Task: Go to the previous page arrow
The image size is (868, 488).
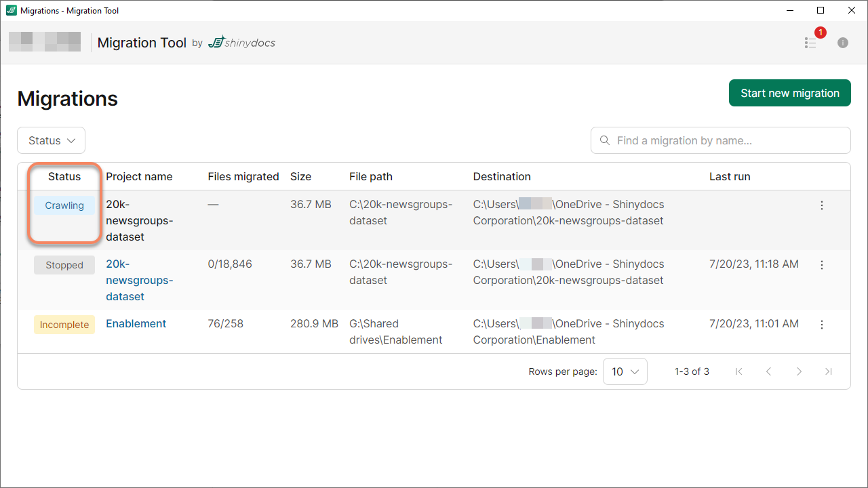Action: 769,371
